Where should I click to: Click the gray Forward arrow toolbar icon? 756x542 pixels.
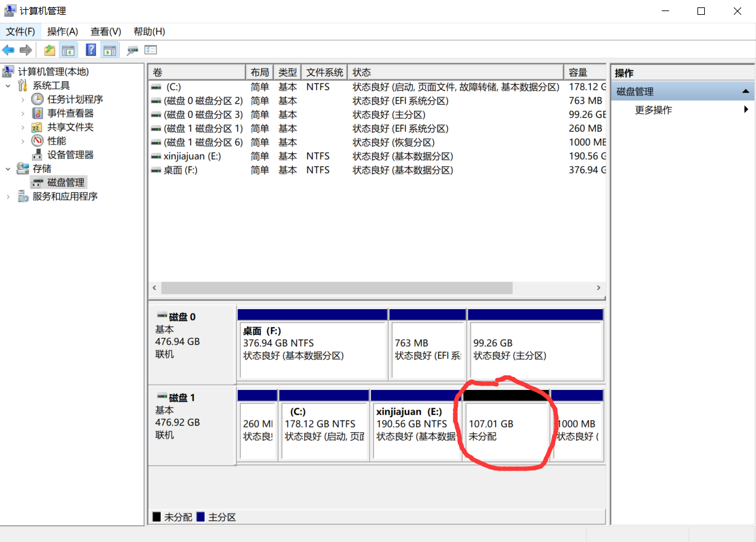tap(26, 51)
